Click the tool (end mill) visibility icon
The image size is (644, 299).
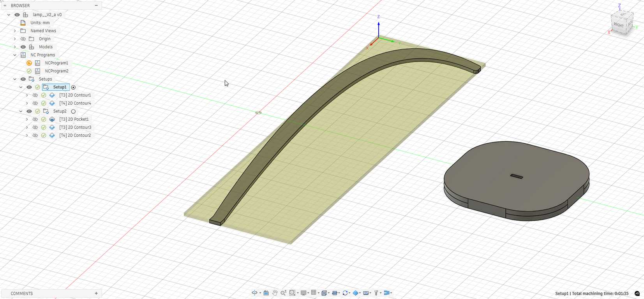tap(376, 293)
